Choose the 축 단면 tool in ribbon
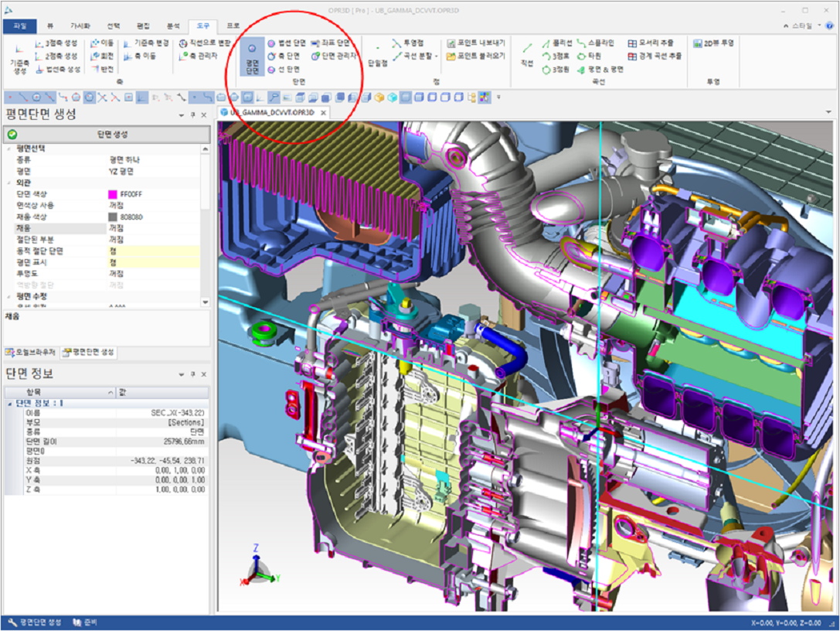 point(284,56)
